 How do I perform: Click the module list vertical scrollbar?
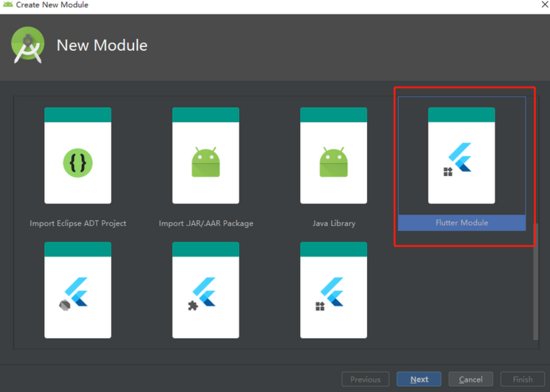[535, 282]
